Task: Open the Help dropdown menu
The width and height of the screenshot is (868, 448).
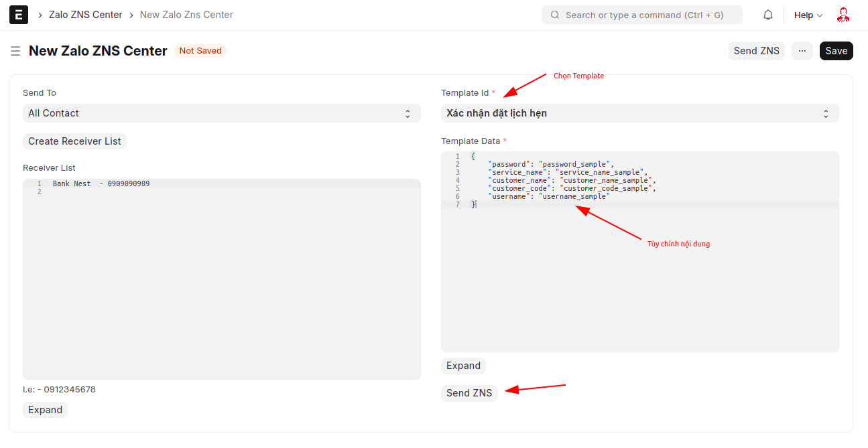Action: pos(808,15)
